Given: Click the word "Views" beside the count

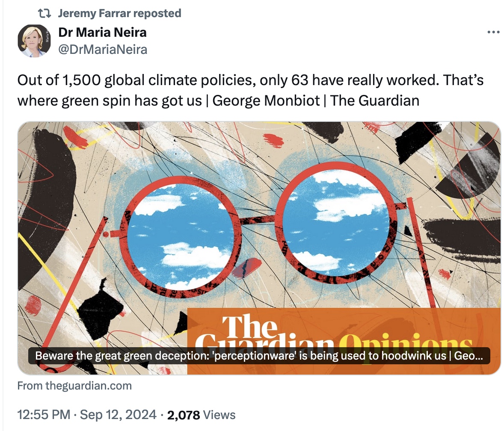Looking at the screenshot, I should 219,415.
